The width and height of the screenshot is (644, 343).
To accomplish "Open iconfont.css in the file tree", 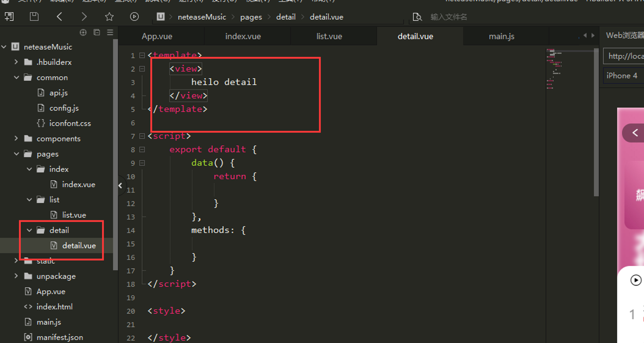I will (x=70, y=123).
